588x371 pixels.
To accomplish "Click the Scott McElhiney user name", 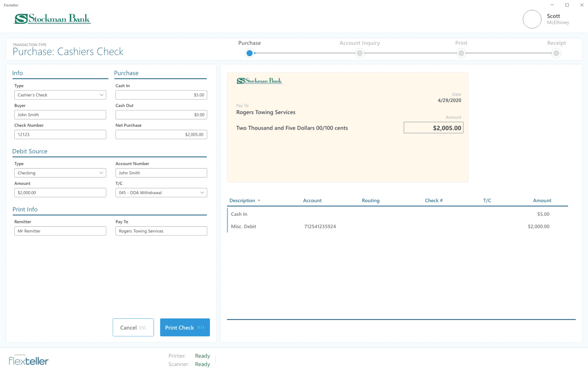I will click(558, 19).
